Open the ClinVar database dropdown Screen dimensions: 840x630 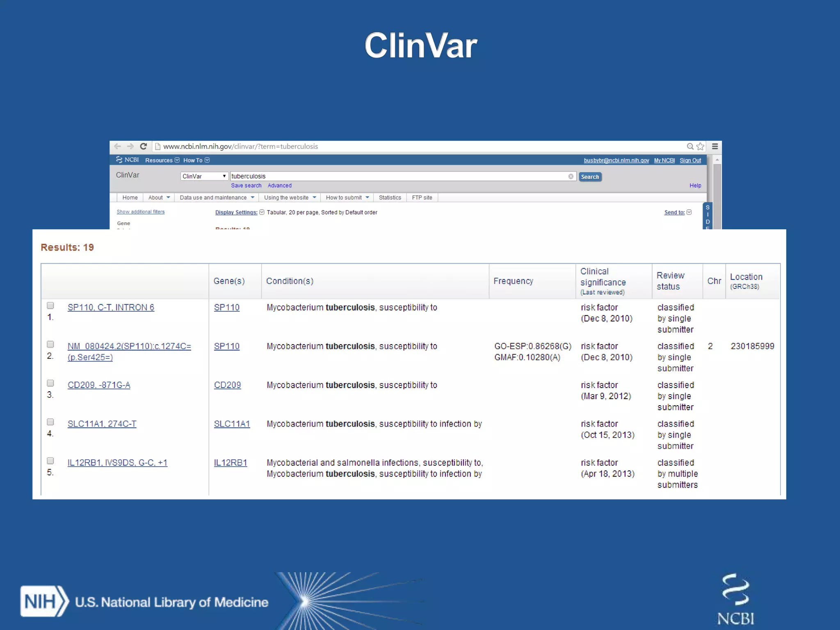coord(204,176)
